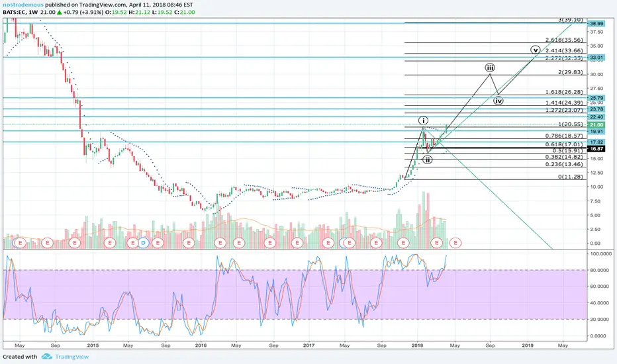This screenshot has height=364, width=617.
Task: Click the 19.91 price axis label
Action: (596, 132)
